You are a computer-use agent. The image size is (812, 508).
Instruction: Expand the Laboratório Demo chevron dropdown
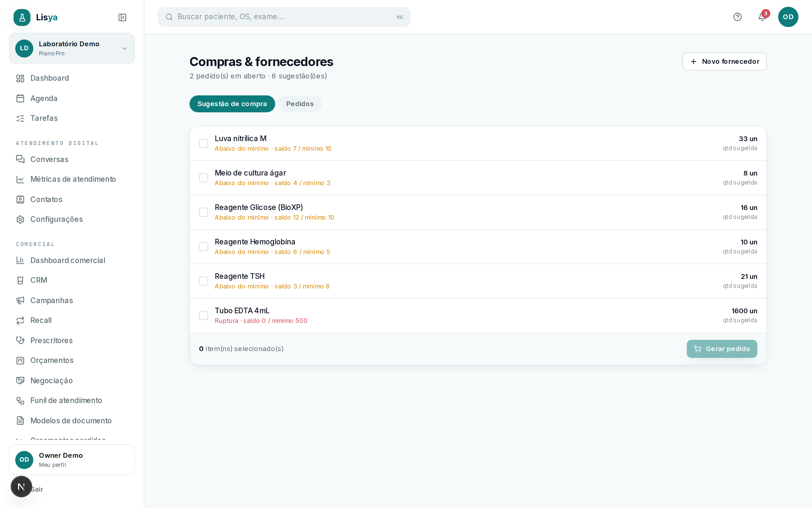click(x=125, y=48)
